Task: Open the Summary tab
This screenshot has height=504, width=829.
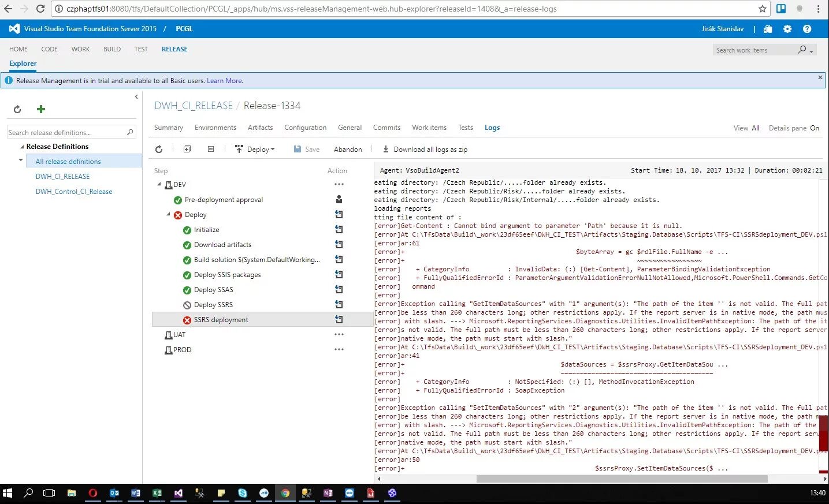Action: tap(169, 128)
